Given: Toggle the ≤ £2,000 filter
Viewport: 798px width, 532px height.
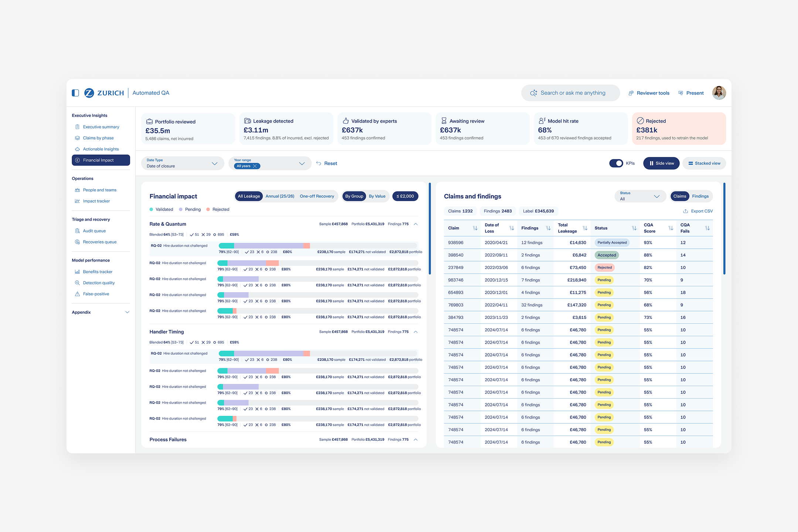Looking at the screenshot, I should click(405, 196).
